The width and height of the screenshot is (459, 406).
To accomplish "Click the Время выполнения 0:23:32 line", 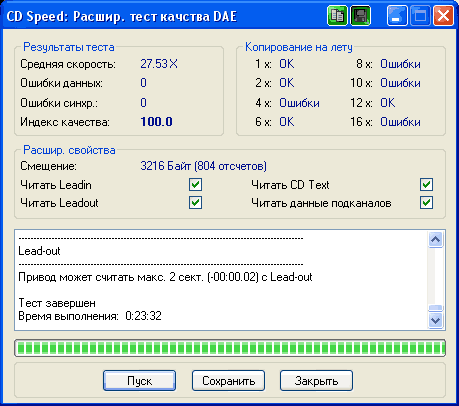I will (90, 316).
